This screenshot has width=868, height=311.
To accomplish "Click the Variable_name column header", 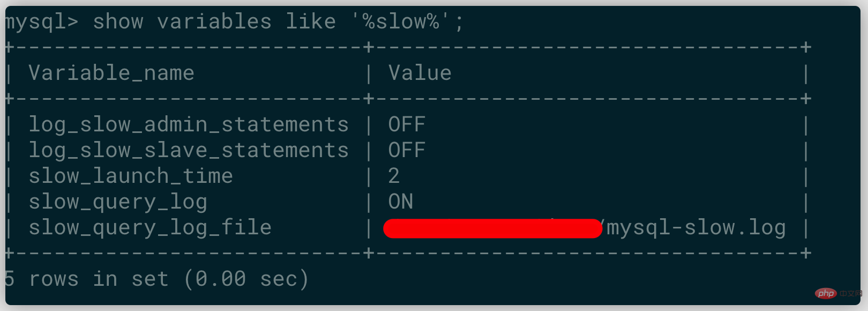I will tap(111, 73).
